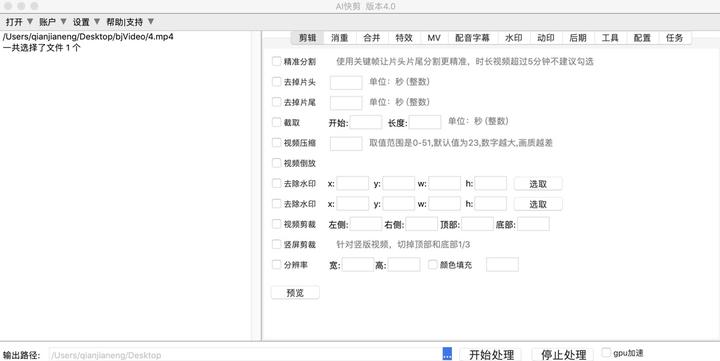The image size is (720, 361).
Task: Focus the 左侧 crop input field
Action: click(x=366, y=224)
